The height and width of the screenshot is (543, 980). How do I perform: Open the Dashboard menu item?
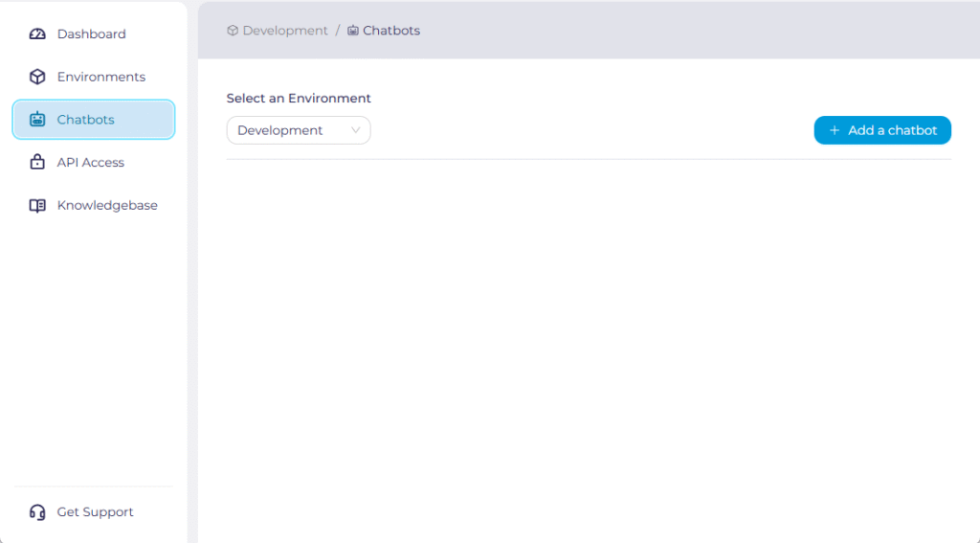pos(91,34)
